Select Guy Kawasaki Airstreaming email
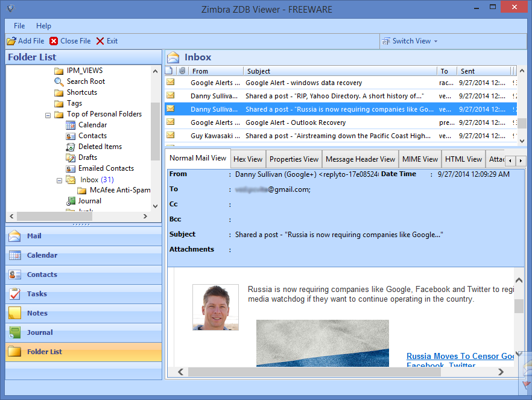 tap(341, 136)
